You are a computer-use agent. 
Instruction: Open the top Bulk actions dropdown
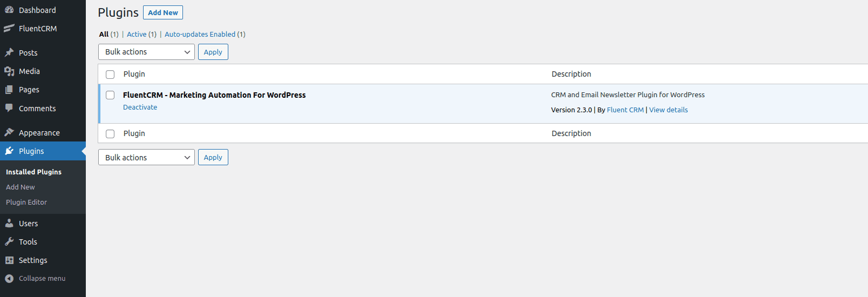click(146, 52)
